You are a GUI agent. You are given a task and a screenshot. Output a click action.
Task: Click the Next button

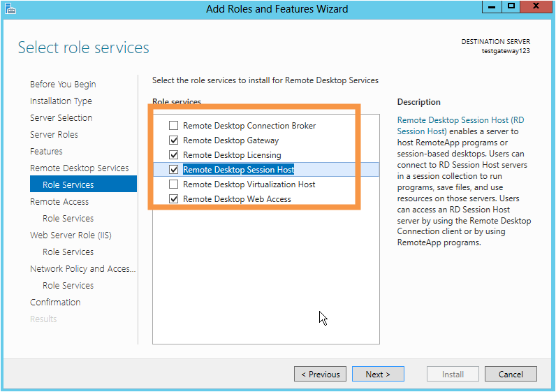pos(378,375)
